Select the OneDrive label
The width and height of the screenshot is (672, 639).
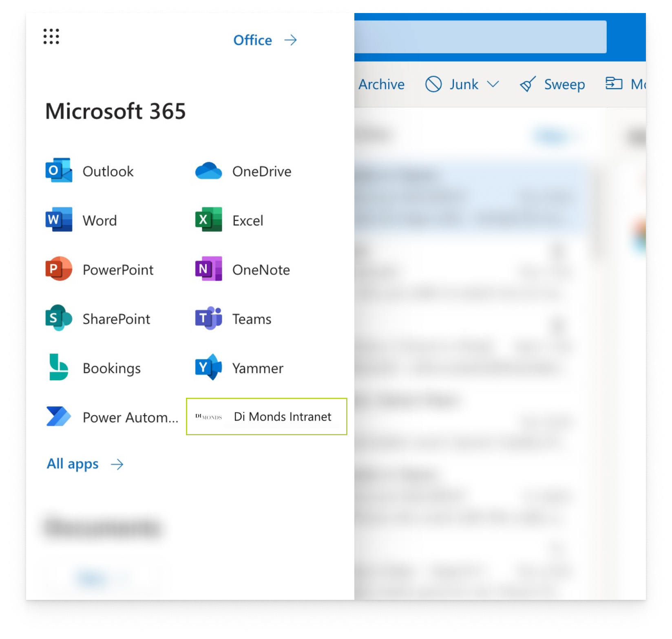pos(262,171)
